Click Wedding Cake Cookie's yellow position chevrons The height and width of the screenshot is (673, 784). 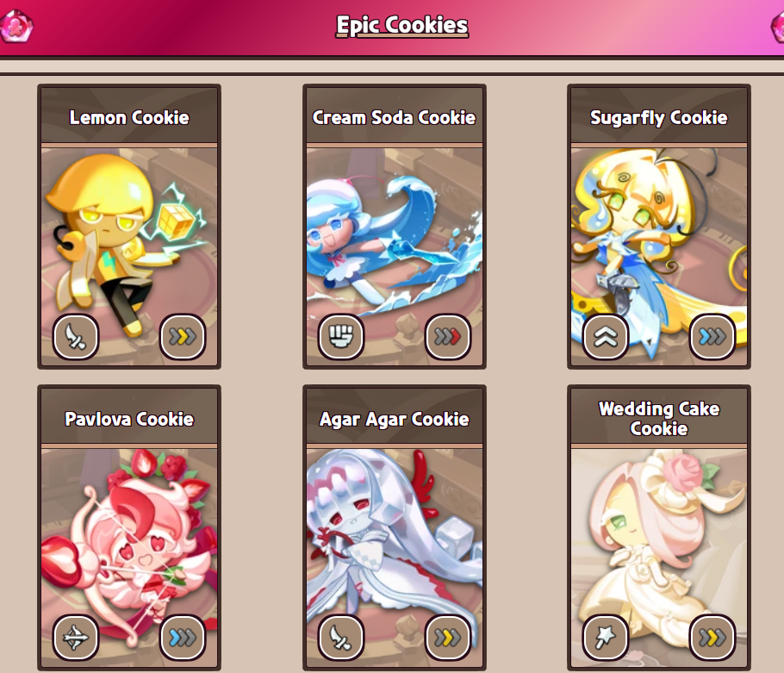click(712, 638)
